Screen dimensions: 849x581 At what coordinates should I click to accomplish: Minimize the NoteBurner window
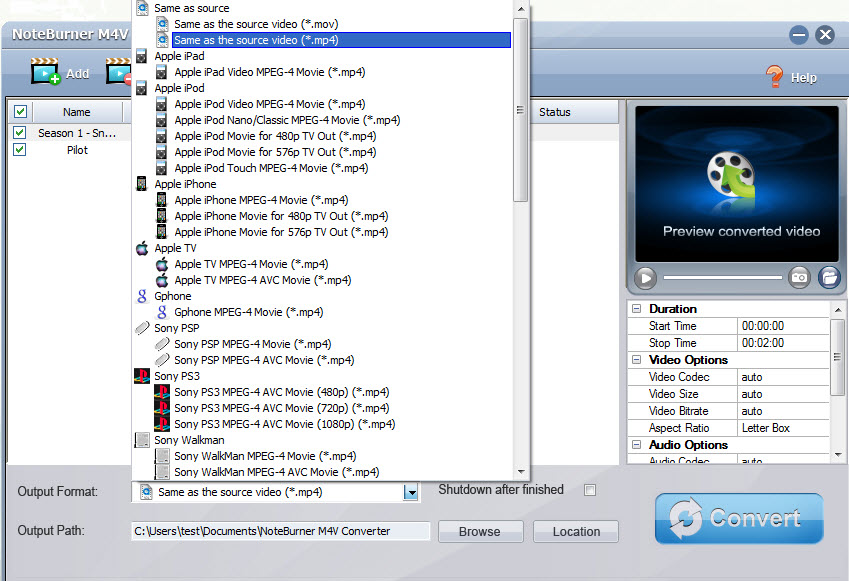tap(798, 35)
